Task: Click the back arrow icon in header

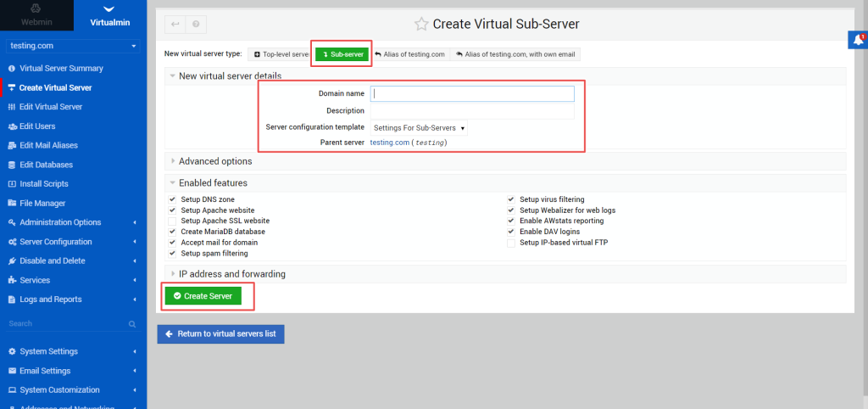Action: pos(173,25)
